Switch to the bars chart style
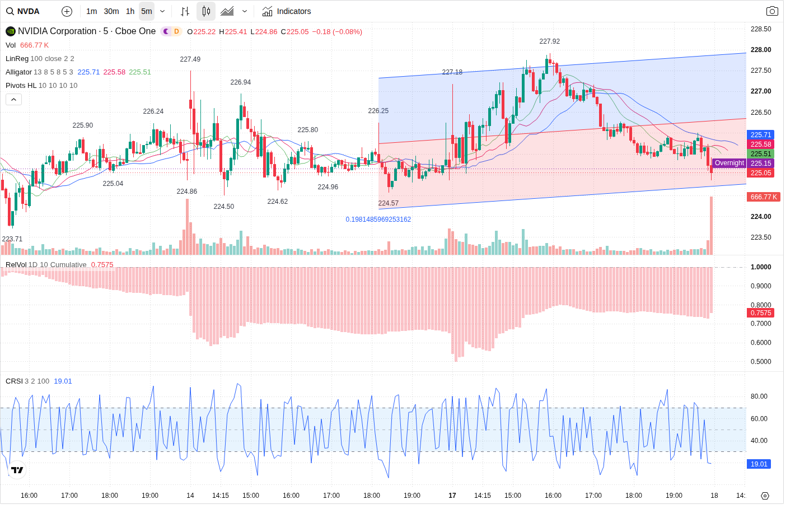Image resolution: width=795 pixels, height=532 pixels. point(185,11)
